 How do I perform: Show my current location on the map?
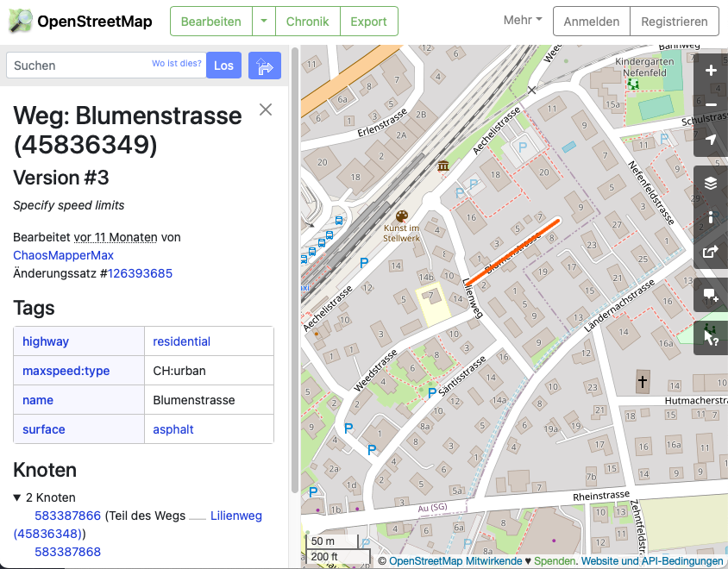tap(710, 140)
